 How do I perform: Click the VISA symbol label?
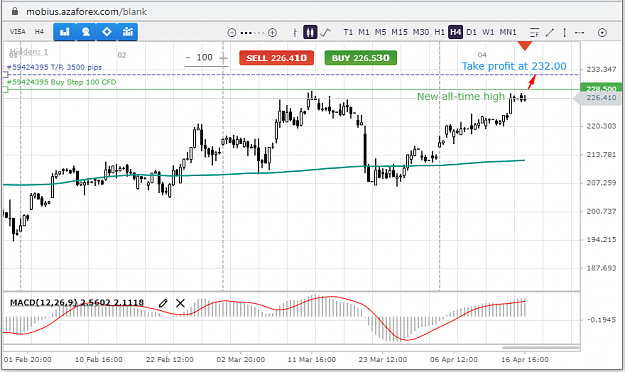(x=18, y=31)
